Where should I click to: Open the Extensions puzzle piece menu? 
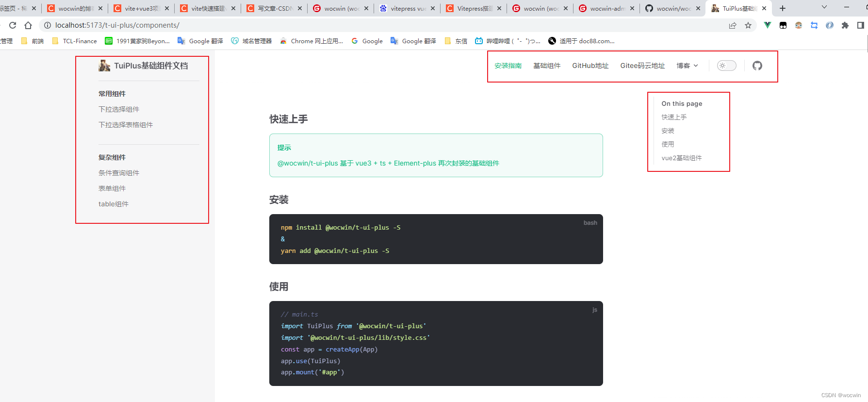click(x=845, y=25)
